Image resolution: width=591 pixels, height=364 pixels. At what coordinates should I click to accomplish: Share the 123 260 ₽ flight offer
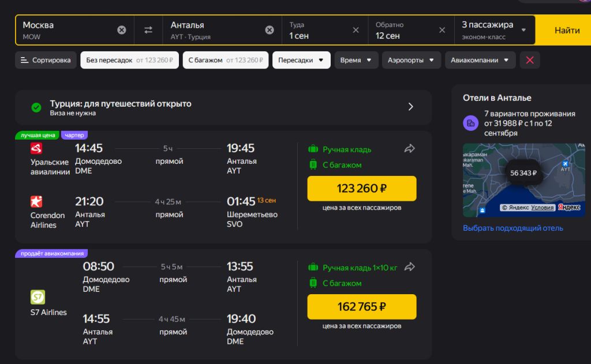410,149
